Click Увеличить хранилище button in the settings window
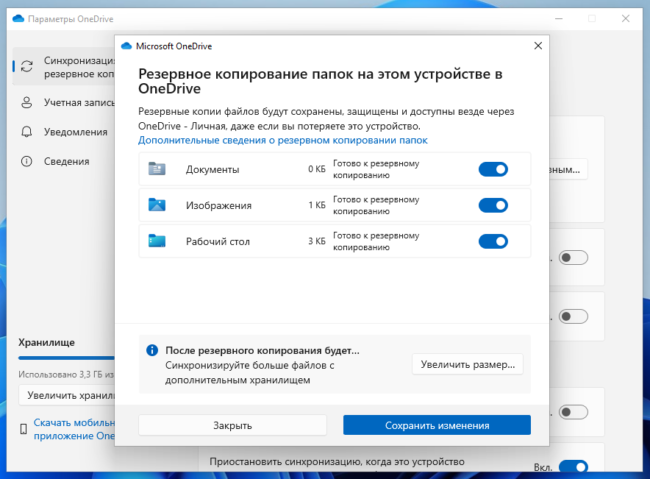 67,395
